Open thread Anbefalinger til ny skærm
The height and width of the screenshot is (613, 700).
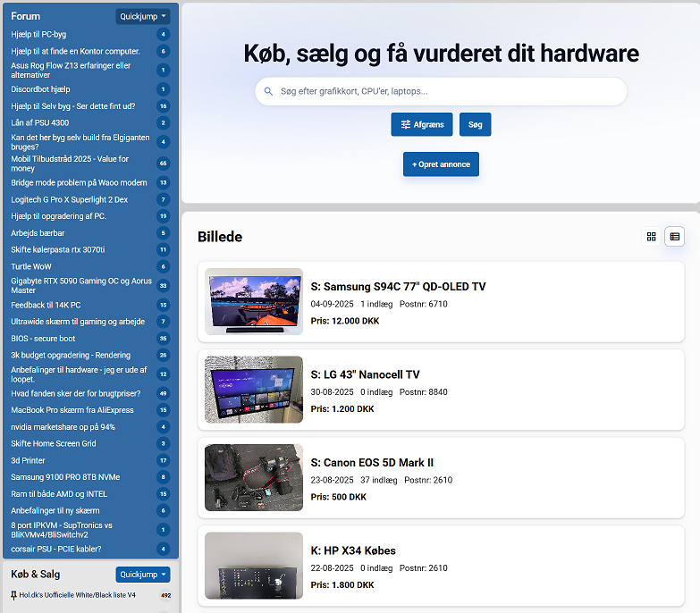click(55, 510)
